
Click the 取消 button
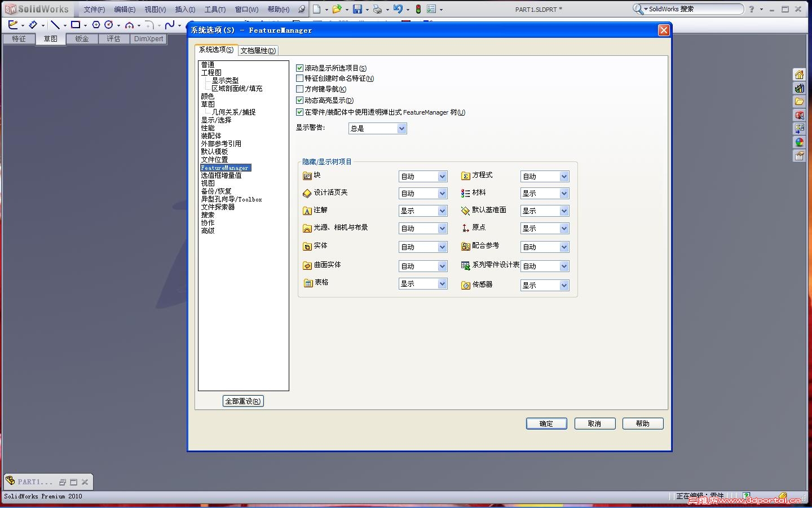[594, 423]
